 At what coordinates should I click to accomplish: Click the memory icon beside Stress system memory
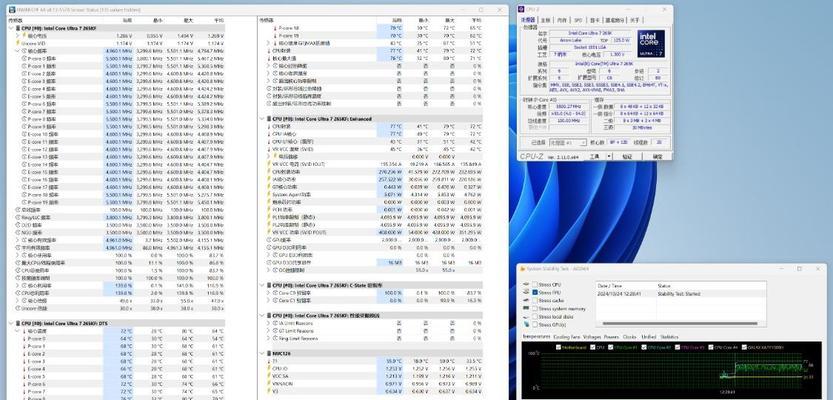tap(526, 308)
